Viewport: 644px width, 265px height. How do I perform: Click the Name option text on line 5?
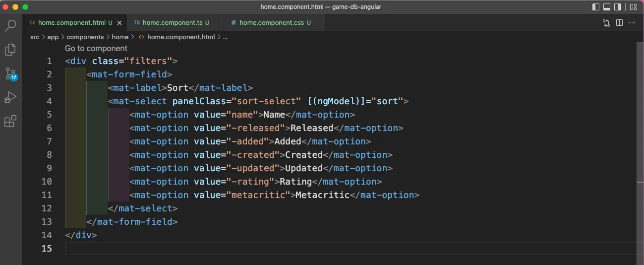coord(274,115)
